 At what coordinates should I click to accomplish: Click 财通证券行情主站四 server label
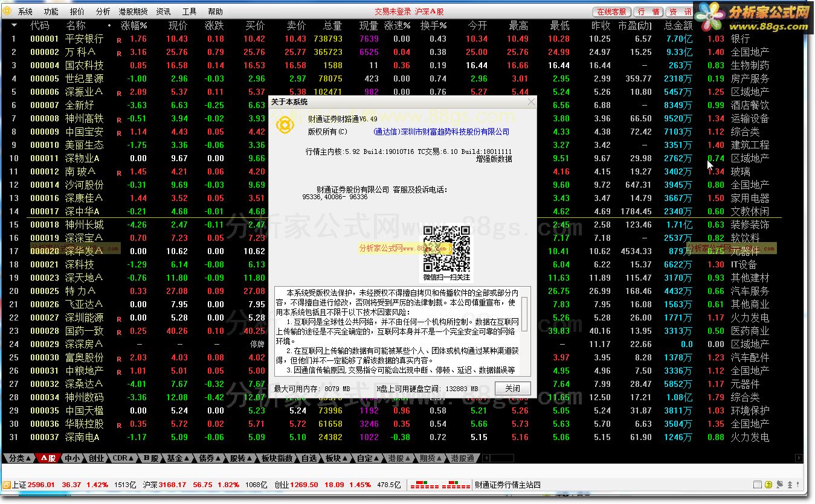(507, 485)
